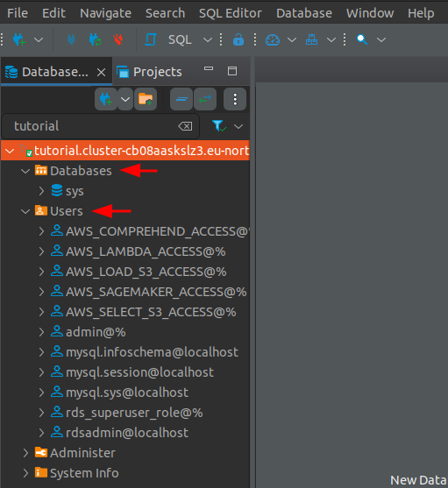448x488 pixels.
Task: Expand the admin@% user node
Action: pyautogui.click(x=41, y=332)
